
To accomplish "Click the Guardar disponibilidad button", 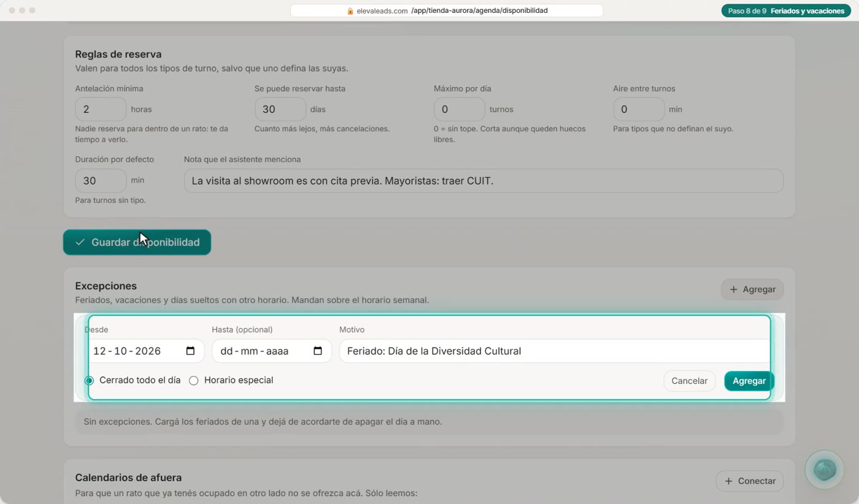I will 137,242.
